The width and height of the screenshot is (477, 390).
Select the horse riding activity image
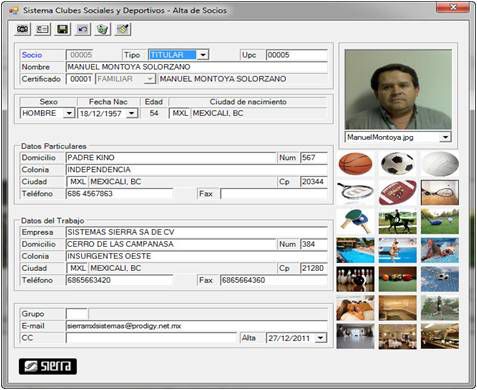pyautogui.click(x=397, y=221)
